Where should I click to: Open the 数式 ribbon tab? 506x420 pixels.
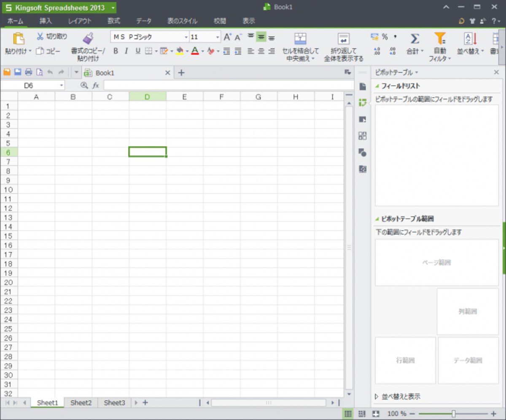click(114, 21)
